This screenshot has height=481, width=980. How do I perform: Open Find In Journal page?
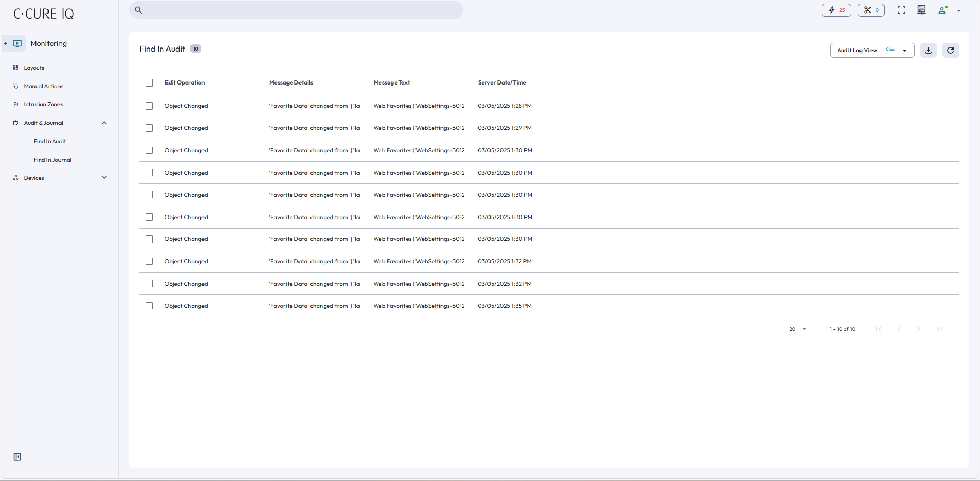coord(53,160)
